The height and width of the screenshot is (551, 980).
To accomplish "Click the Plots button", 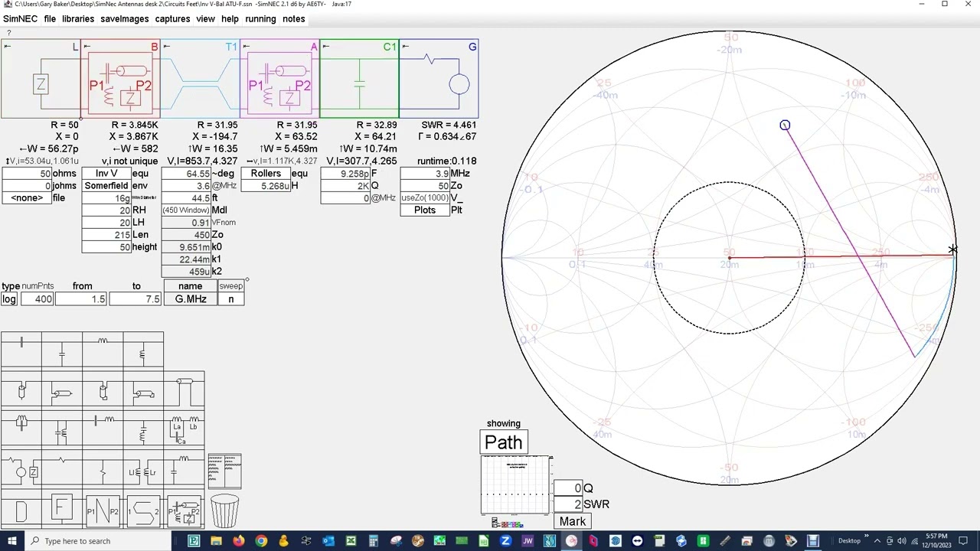I will point(425,210).
